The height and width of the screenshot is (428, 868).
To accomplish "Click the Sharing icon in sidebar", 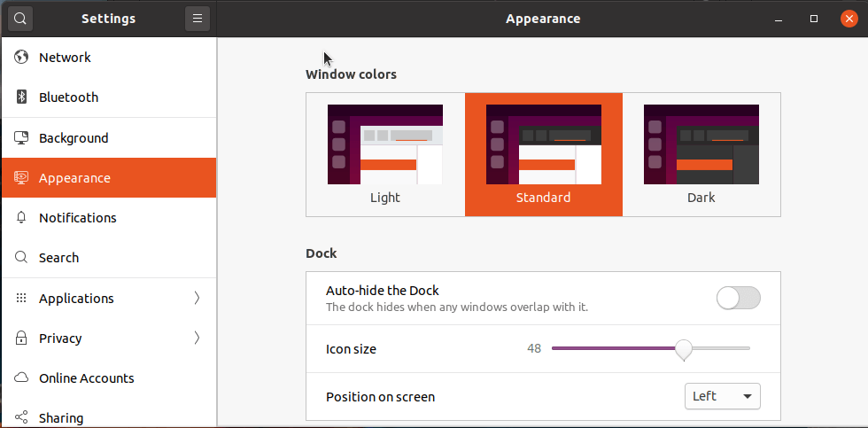I will coord(21,417).
